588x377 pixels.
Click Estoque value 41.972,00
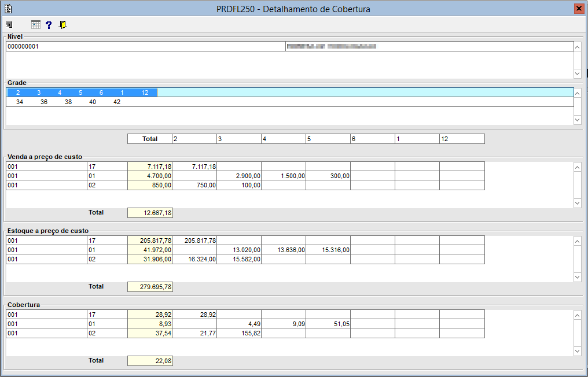[150, 250]
